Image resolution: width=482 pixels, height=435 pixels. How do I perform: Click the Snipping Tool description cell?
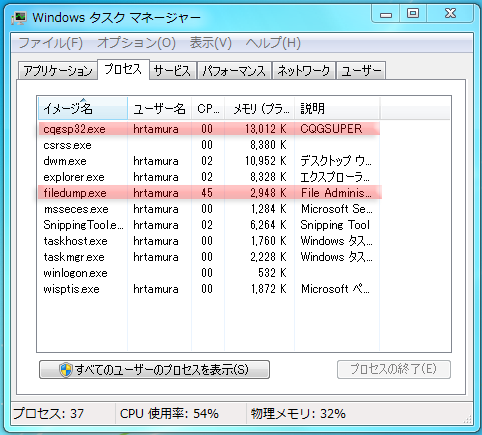(x=335, y=225)
